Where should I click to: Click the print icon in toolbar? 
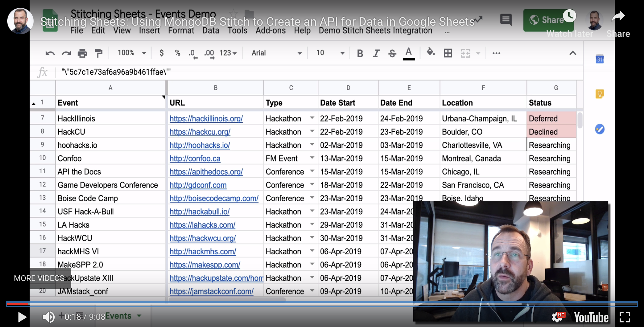82,53
